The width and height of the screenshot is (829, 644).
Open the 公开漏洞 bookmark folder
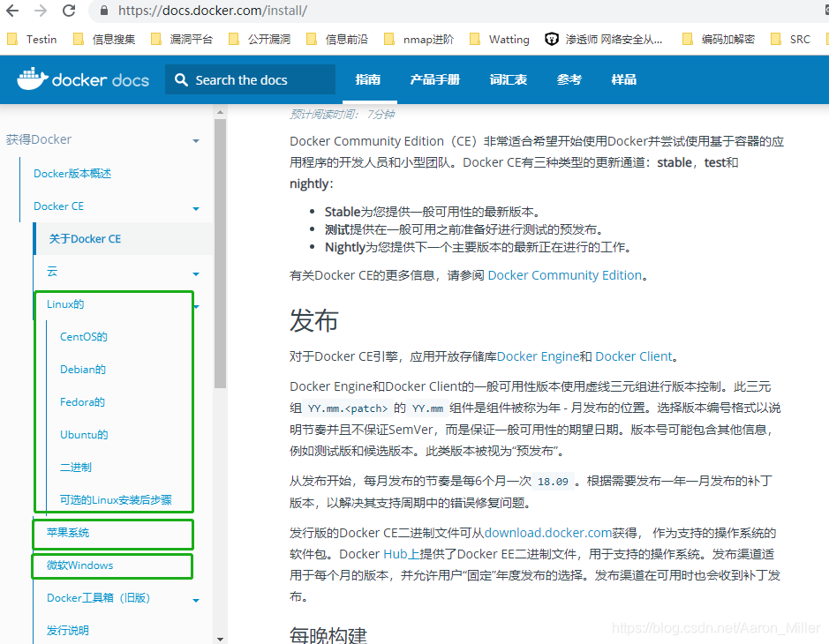260,39
